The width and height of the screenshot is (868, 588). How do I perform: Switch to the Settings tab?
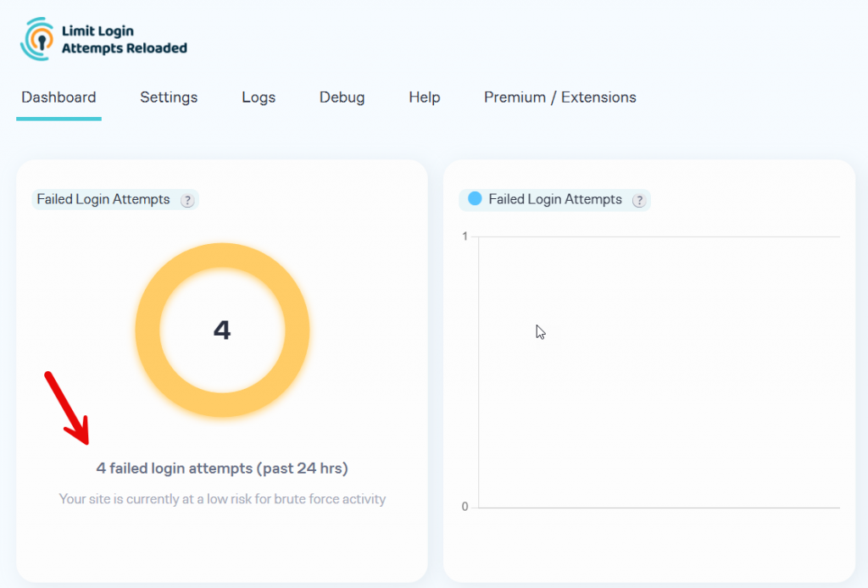click(x=168, y=97)
